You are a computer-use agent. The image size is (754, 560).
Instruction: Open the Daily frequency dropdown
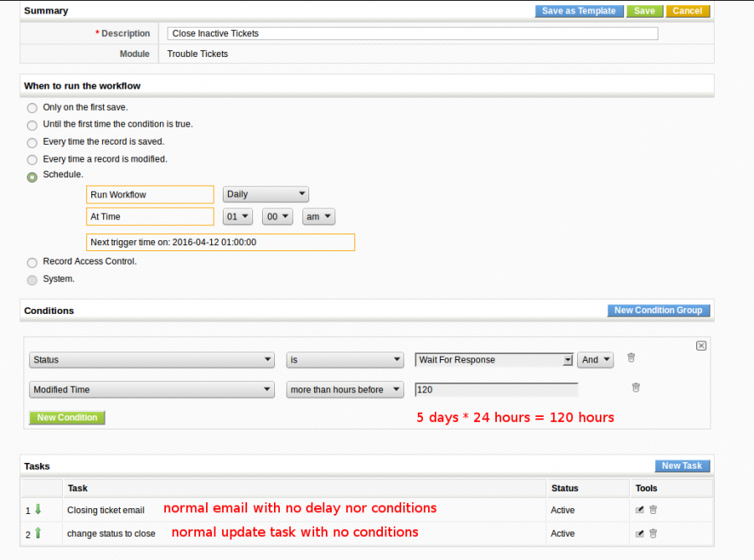click(266, 194)
